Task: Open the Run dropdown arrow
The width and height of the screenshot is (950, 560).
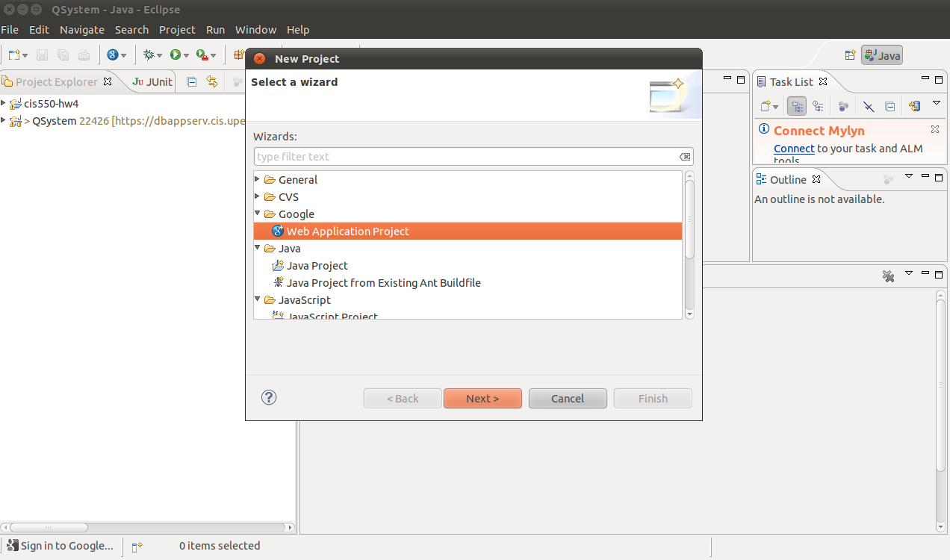Action: 186,55
